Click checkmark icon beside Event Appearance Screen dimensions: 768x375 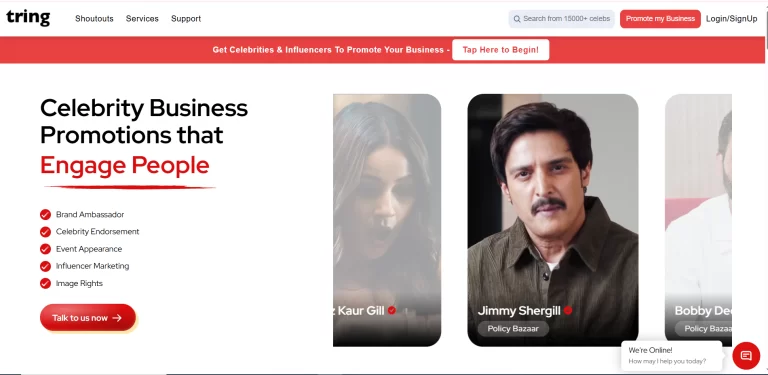(x=46, y=249)
